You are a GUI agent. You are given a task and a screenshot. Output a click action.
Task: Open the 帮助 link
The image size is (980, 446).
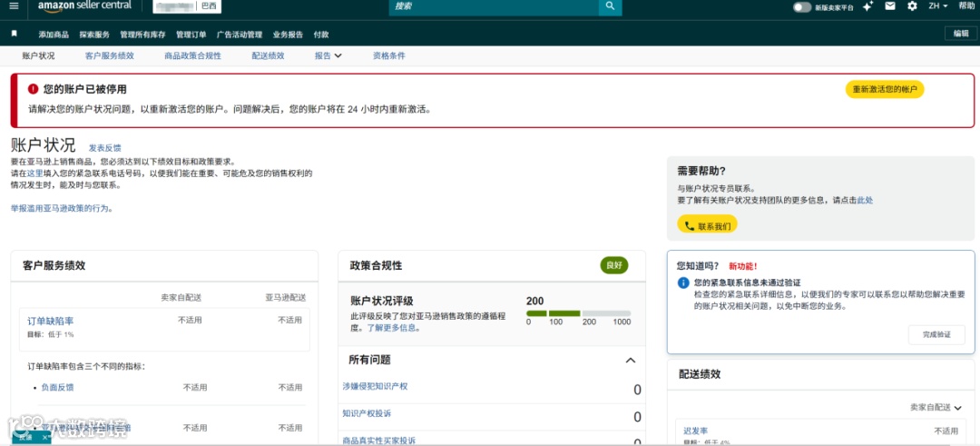(x=966, y=6)
